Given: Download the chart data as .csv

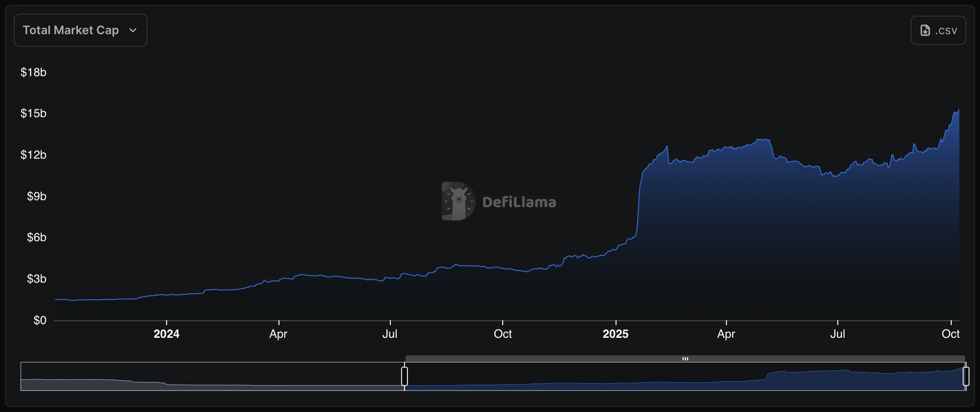Looking at the screenshot, I should click(938, 30).
